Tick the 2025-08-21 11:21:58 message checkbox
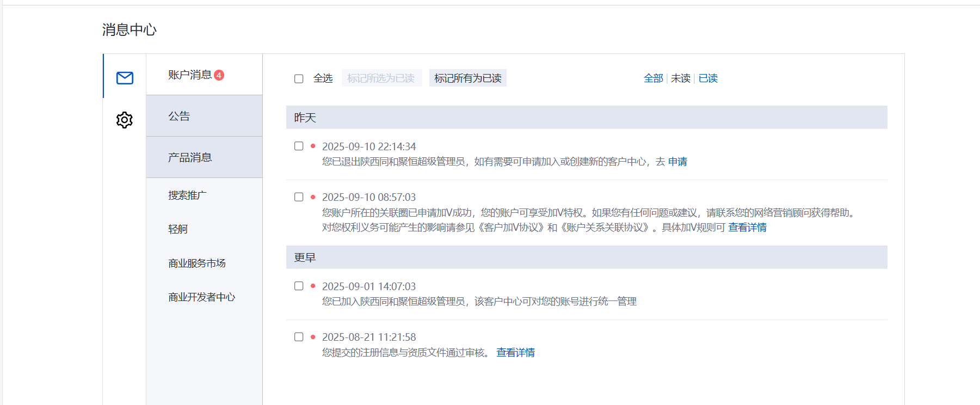Screen dimensions: 980x405 299,337
